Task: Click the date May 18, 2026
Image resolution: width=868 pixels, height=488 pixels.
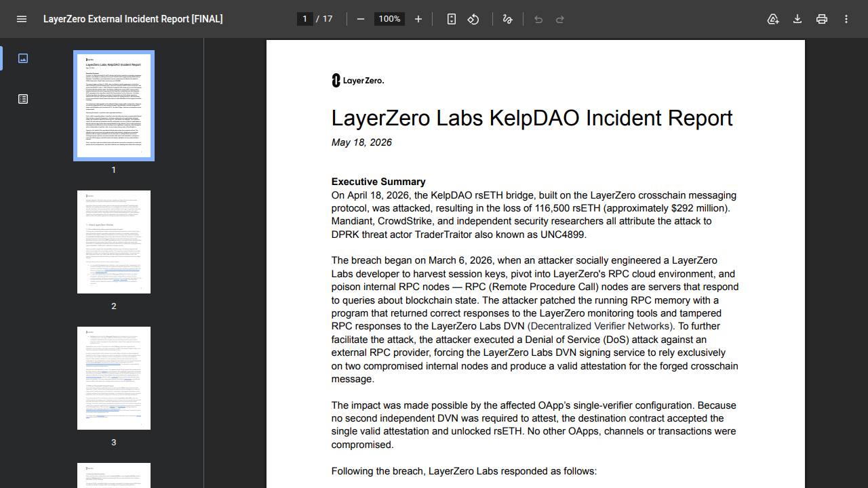Action: [361, 142]
